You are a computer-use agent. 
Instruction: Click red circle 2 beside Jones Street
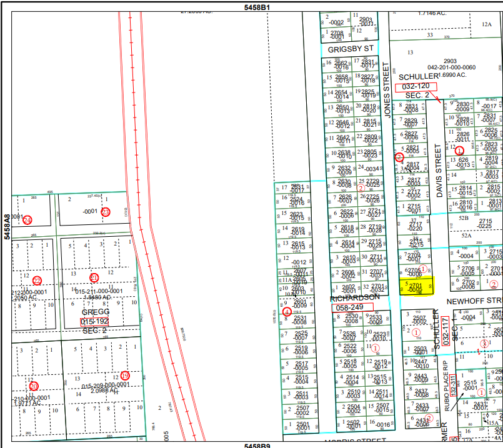tap(399, 157)
